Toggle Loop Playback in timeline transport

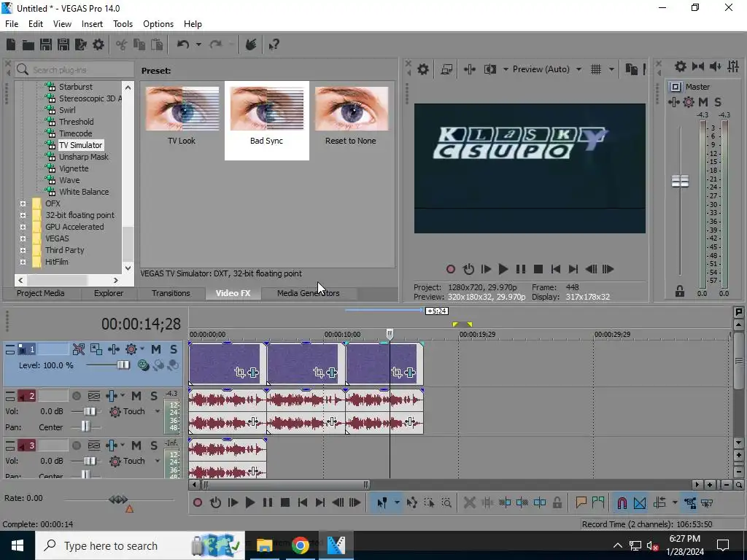coord(215,503)
